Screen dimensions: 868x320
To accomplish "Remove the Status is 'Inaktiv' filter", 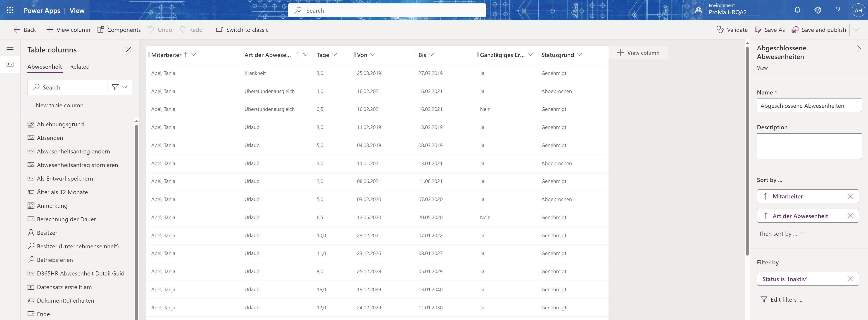I will coord(850,279).
